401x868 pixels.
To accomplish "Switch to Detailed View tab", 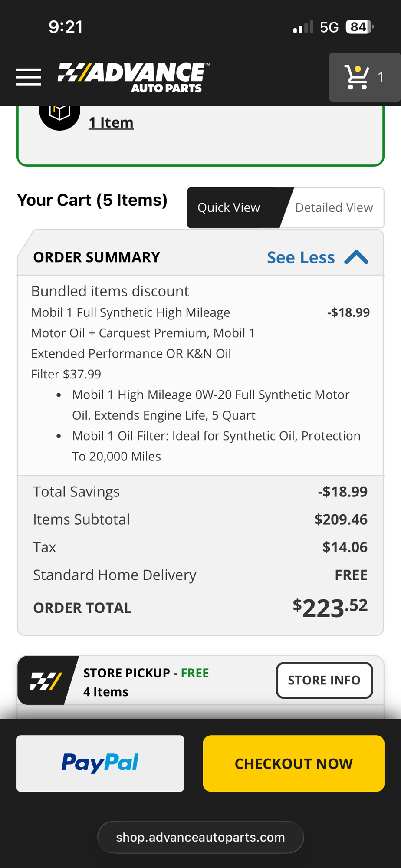I will [x=334, y=207].
